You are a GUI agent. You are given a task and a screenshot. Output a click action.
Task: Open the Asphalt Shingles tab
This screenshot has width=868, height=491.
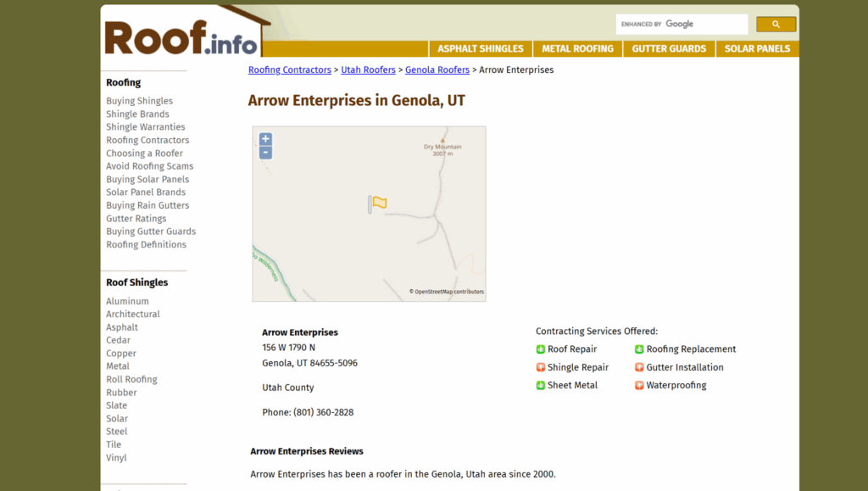point(481,49)
